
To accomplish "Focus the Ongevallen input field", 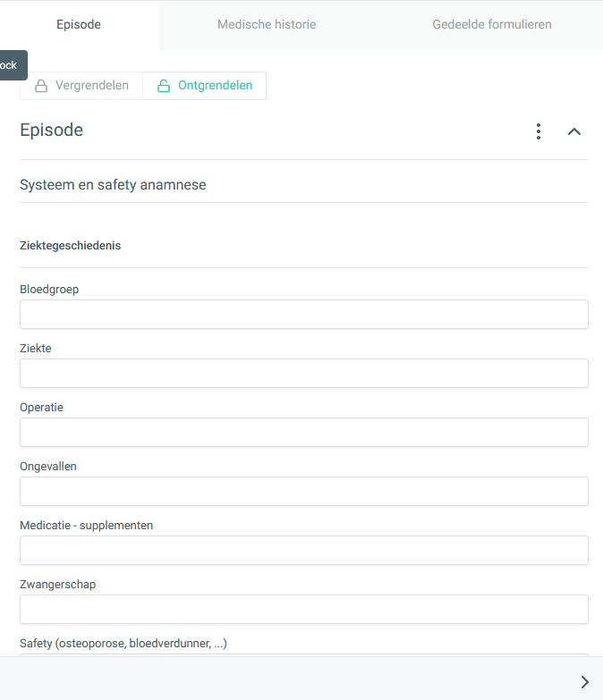I will 303,491.
